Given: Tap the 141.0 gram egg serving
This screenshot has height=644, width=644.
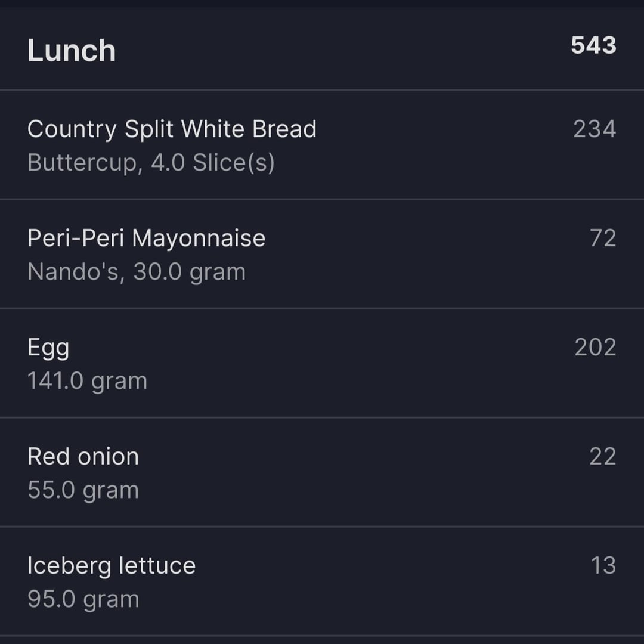Looking at the screenshot, I should tap(87, 381).
